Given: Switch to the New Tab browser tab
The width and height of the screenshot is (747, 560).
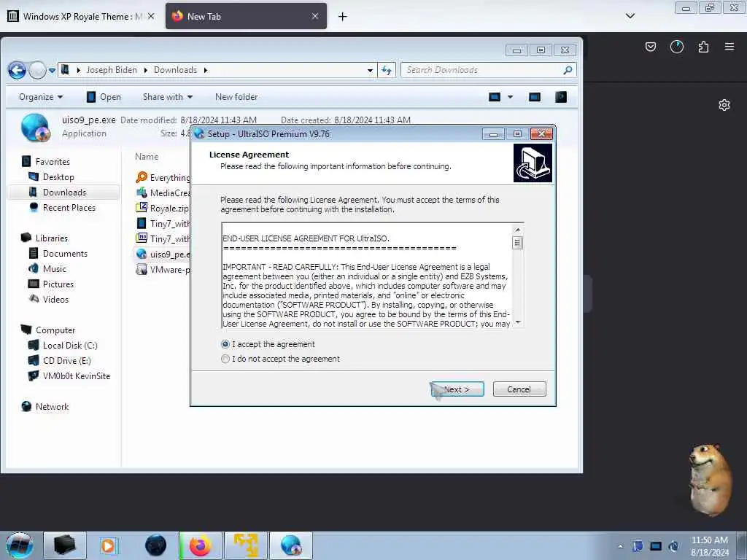Looking at the screenshot, I should point(246,16).
